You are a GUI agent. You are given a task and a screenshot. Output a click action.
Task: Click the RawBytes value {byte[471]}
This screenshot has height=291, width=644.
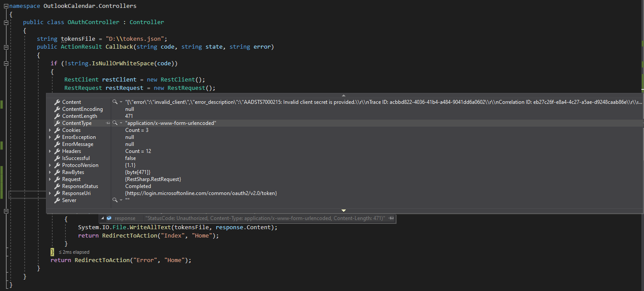point(137,172)
